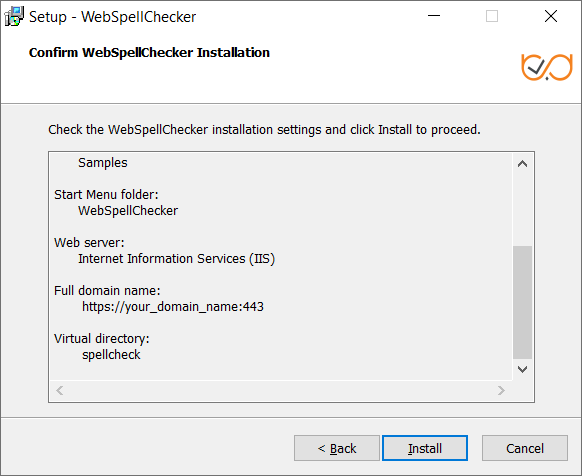This screenshot has height=476, width=582.
Task: Click the vertical scrollbar down arrow
Action: (x=522, y=369)
